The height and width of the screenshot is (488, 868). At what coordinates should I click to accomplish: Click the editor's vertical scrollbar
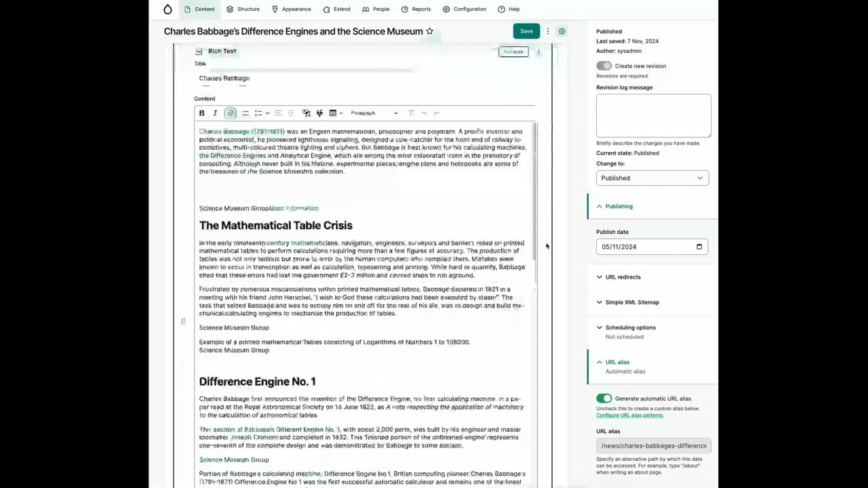(536, 191)
